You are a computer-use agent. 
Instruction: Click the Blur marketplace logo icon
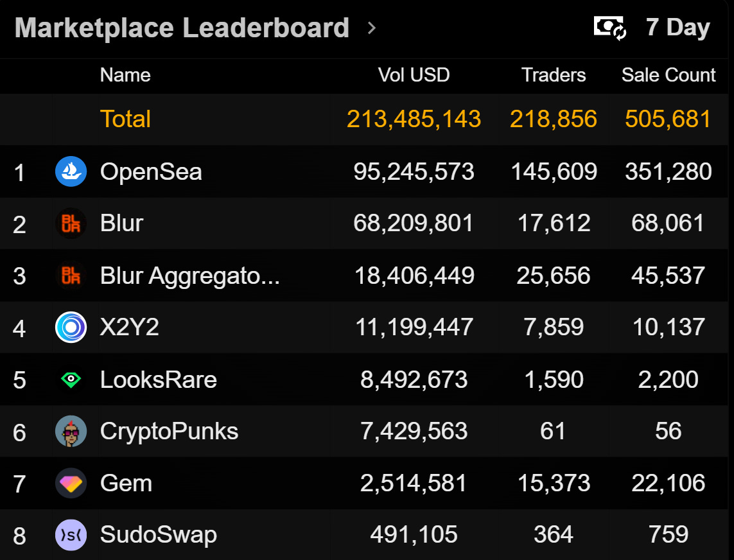coord(71,223)
